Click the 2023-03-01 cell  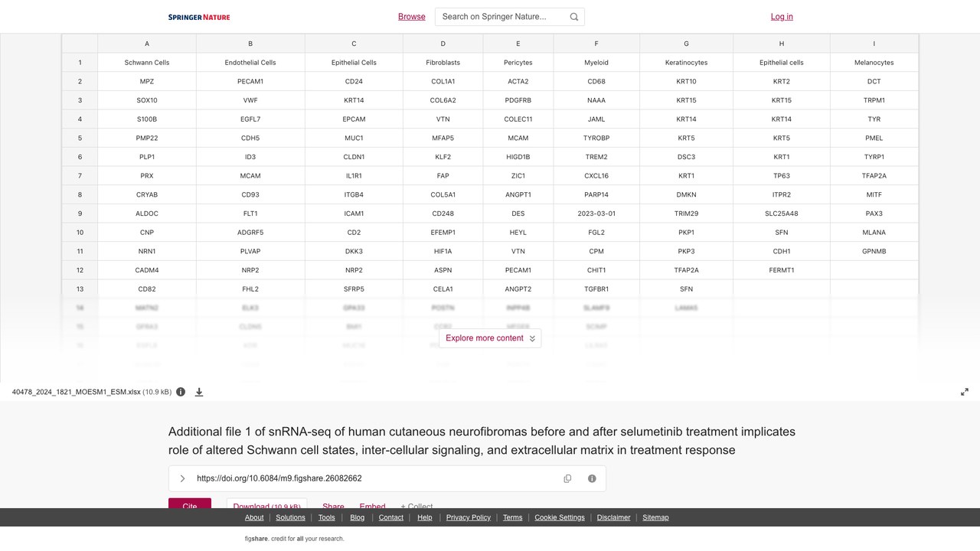pyautogui.click(x=596, y=214)
